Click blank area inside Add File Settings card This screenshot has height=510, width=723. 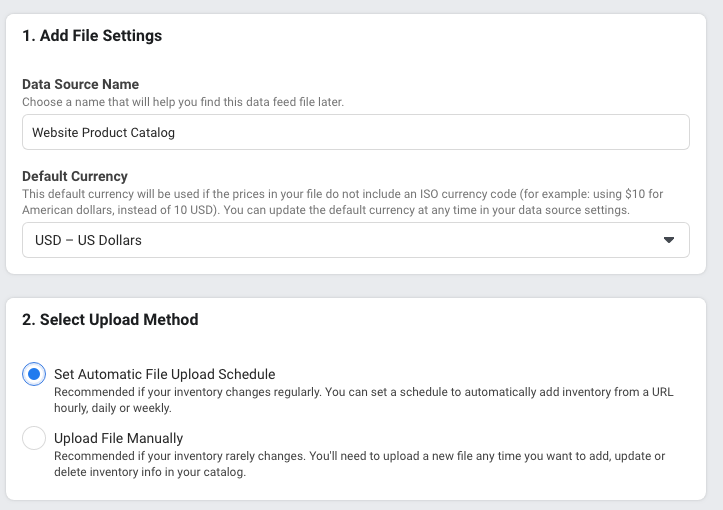[450, 50]
